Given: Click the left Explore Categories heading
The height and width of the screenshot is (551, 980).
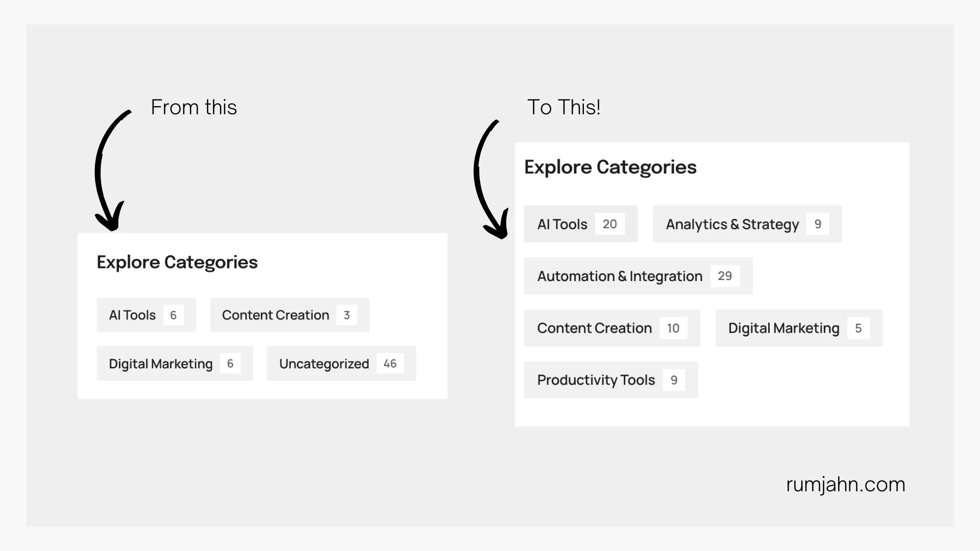Looking at the screenshot, I should click(177, 262).
